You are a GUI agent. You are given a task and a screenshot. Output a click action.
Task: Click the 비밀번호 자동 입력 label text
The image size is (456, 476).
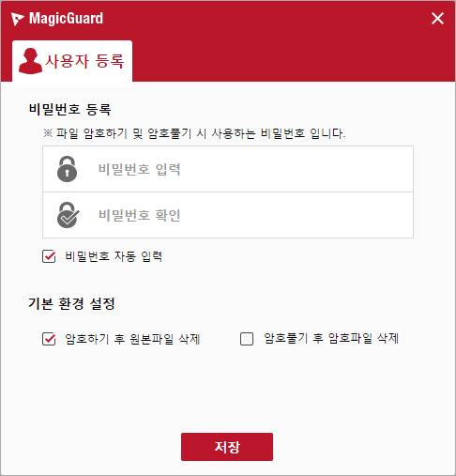114,256
